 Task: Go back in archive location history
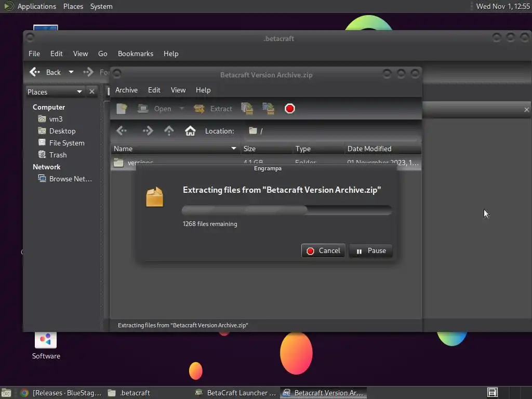click(x=122, y=130)
